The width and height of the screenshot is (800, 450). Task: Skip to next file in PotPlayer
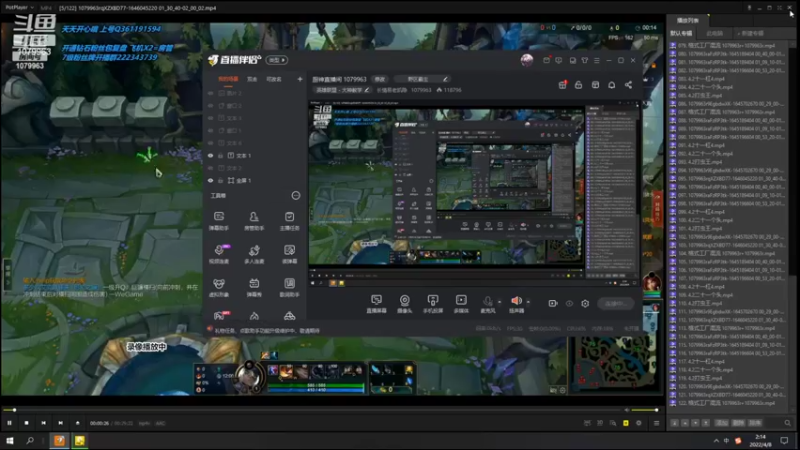pos(60,423)
